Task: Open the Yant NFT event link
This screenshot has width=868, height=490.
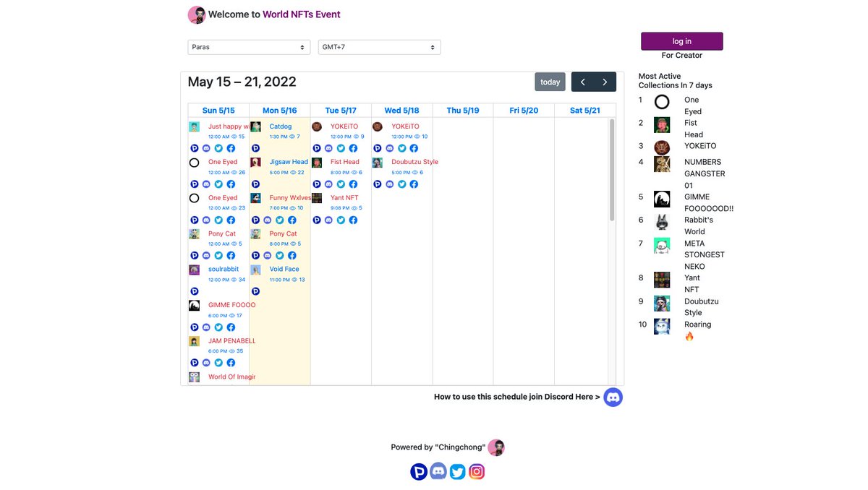Action: [344, 197]
